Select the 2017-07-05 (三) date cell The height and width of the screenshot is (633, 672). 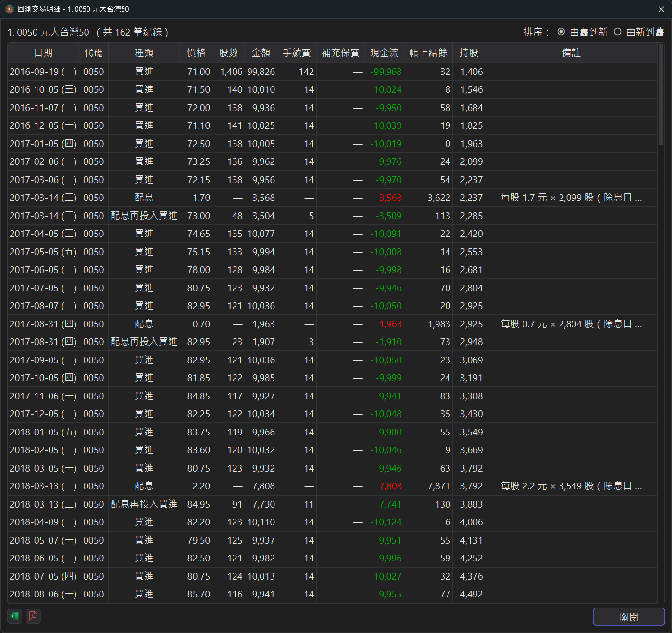pos(43,288)
